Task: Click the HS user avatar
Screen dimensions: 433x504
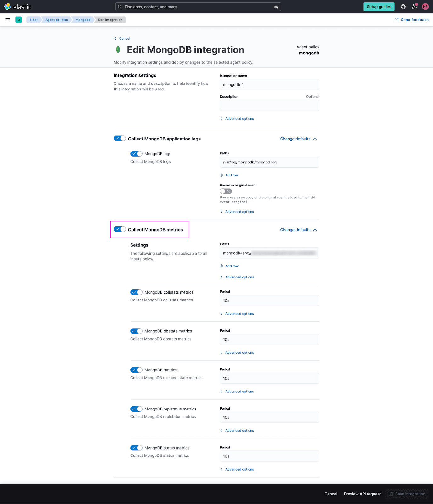Action: [x=425, y=7]
